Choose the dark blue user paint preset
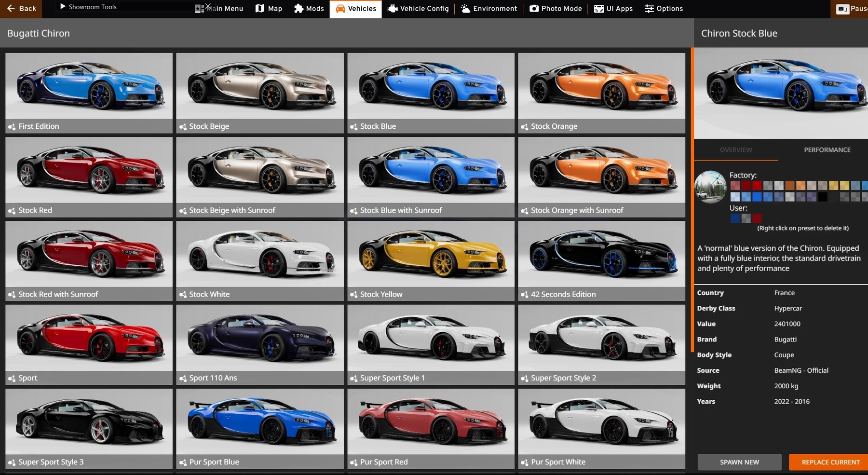This screenshot has width=868, height=475. (734, 218)
